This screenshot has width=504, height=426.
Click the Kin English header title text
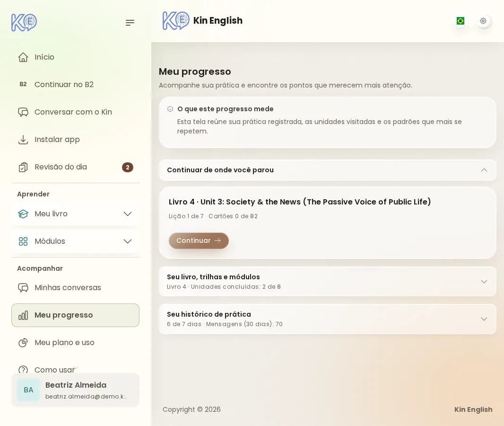[218, 21]
